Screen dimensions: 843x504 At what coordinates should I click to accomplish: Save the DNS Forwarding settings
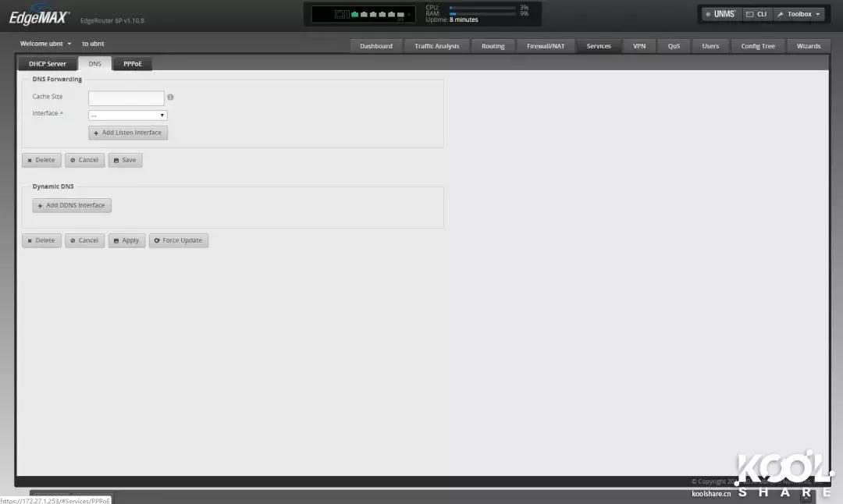coord(125,160)
